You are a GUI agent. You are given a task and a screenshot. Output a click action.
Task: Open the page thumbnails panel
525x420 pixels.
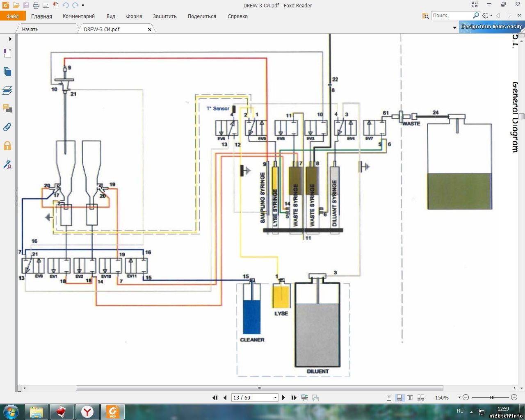click(x=7, y=72)
